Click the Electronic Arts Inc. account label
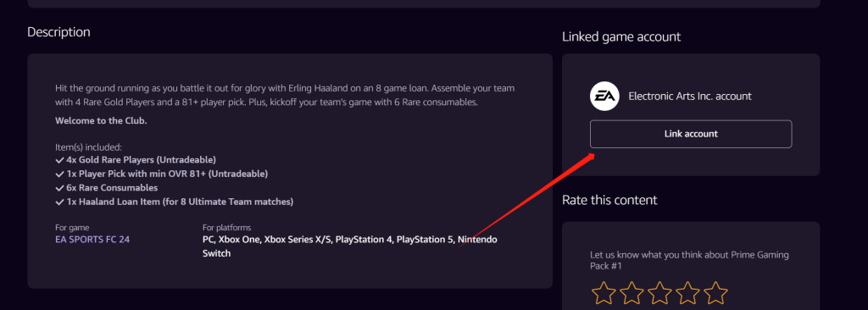 (x=690, y=97)
